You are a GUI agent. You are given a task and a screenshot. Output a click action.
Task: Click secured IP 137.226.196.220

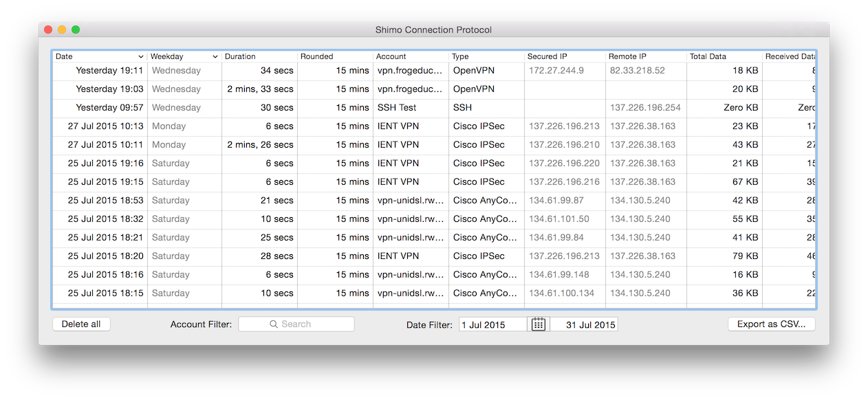(x=564, y=164)
